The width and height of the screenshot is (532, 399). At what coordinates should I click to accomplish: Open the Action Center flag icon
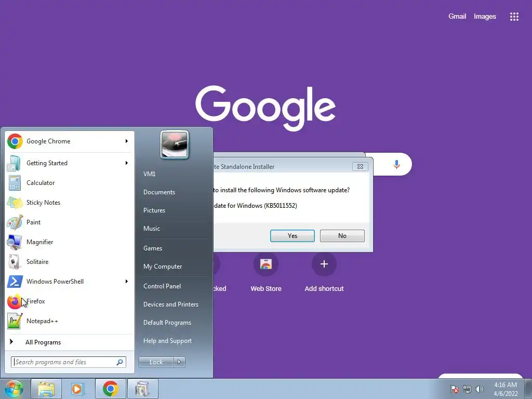[x=455, y=389]
